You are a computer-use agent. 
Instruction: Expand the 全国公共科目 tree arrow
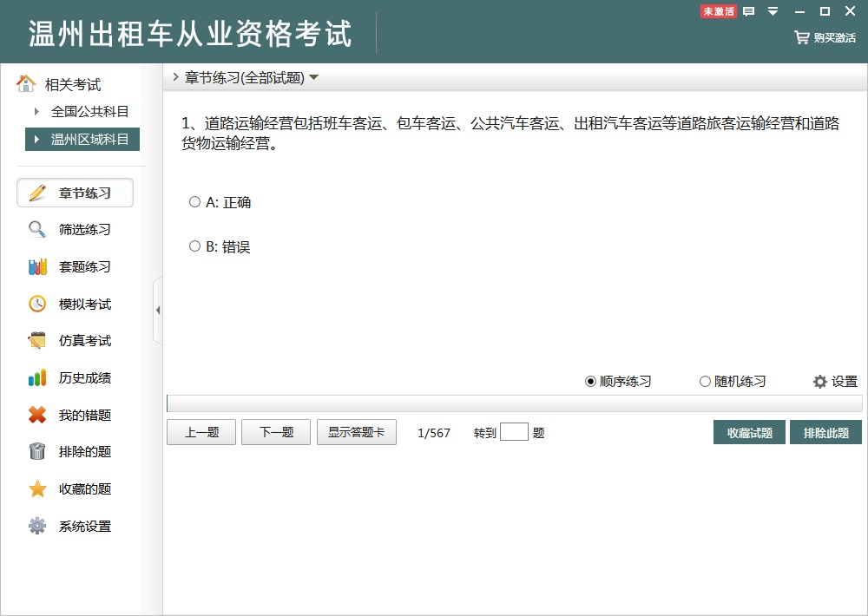[36, 111]
